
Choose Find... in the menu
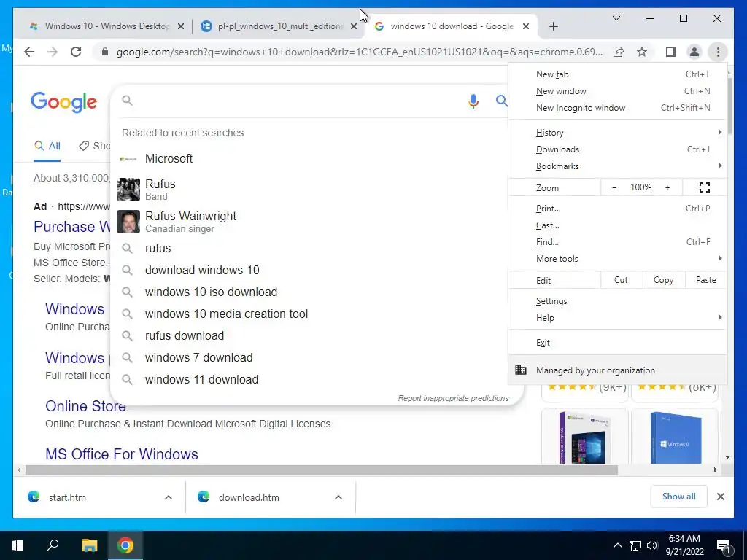(x=617, y=242)
